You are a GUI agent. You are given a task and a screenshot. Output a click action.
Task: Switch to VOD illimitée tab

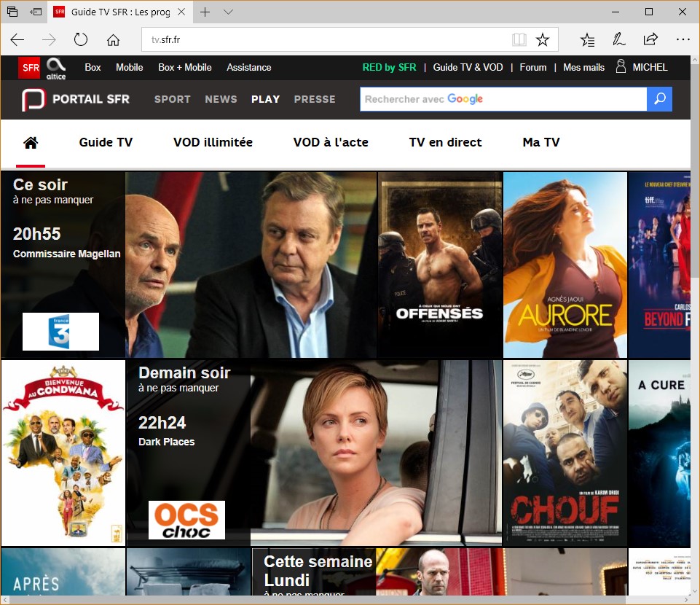click(x=213, y=143)
